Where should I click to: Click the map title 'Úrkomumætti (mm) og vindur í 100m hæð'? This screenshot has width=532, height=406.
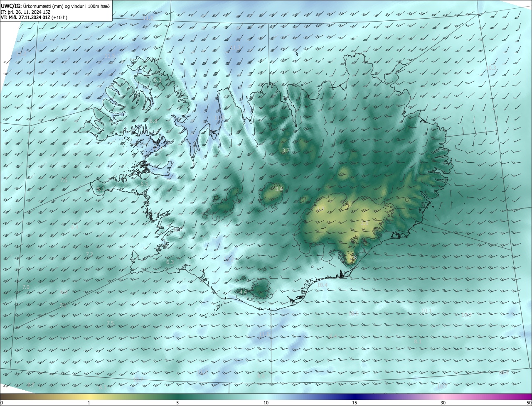point(66,6)
